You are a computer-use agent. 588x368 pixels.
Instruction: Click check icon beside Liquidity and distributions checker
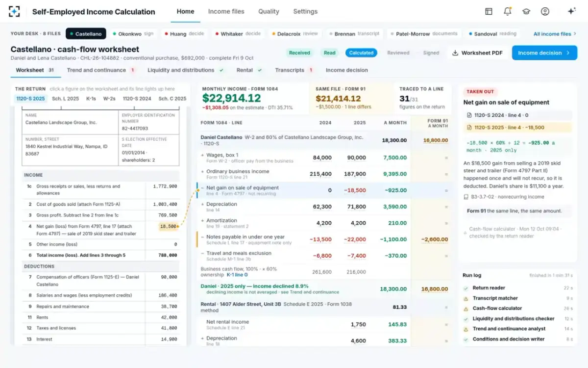pyautogui.click(x=465, y=319)
